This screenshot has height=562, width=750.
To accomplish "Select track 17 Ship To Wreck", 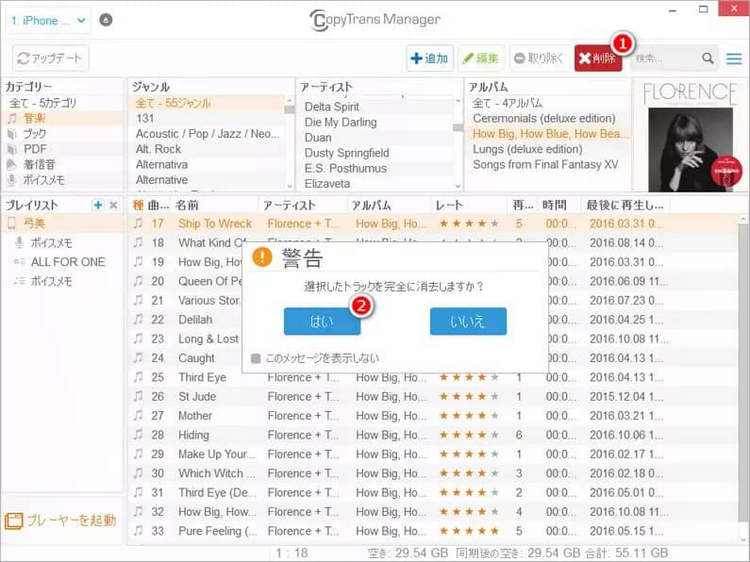I will coord(430,223).
